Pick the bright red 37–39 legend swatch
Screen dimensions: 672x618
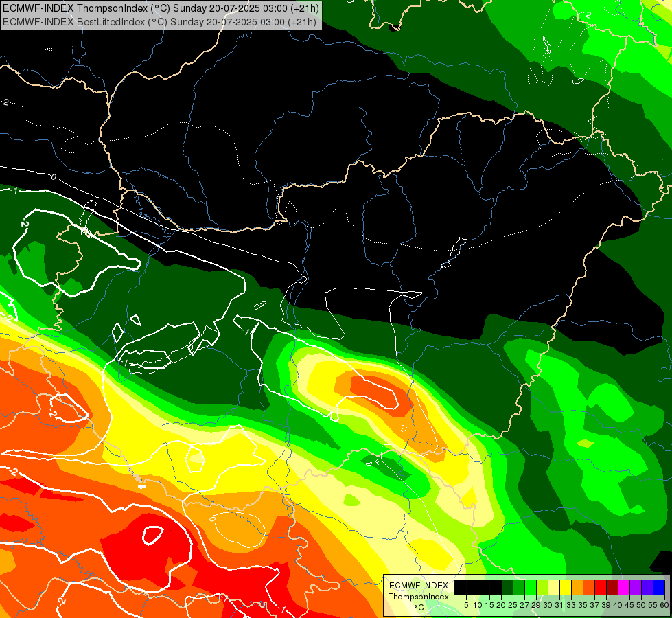click(x=601, y=587)
